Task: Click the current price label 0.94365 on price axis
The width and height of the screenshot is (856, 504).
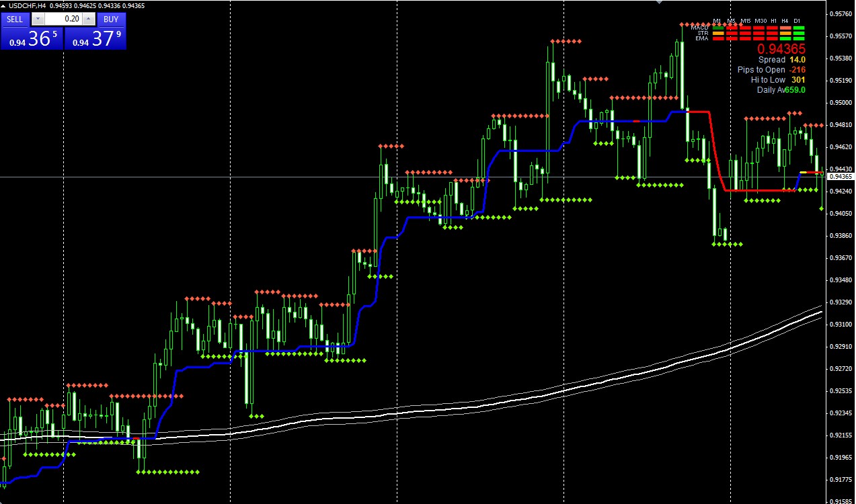Action: 841,177
